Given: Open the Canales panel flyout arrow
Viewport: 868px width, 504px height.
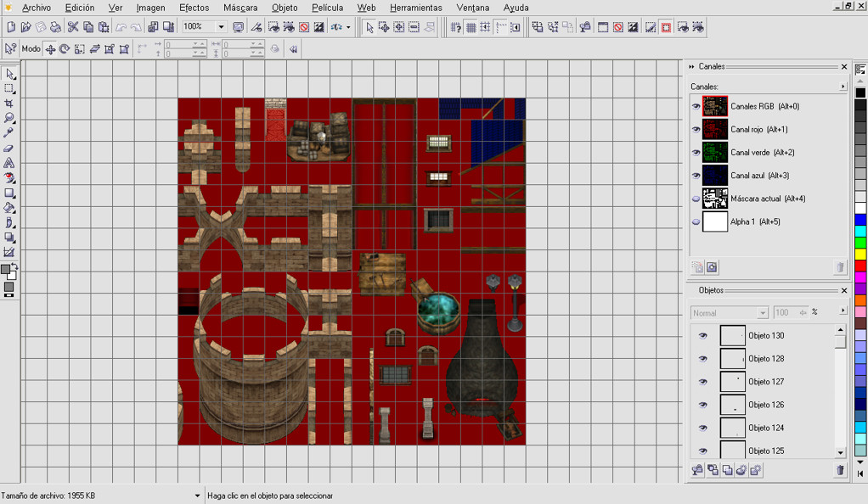Looking at the screenshot, I should click(x=843, y=87).
